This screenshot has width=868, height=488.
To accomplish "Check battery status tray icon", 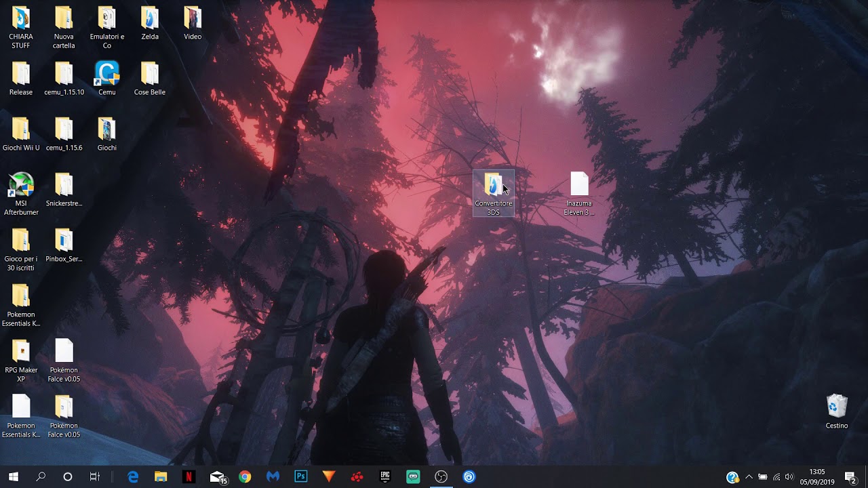I will click(x=762, y=476).
